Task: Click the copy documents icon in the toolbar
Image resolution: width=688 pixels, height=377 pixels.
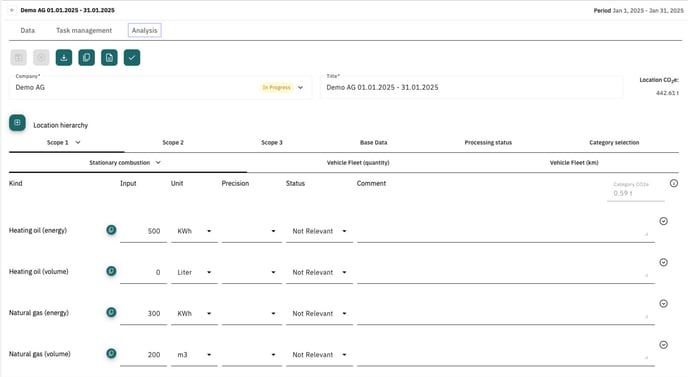Action: (86, 57)
